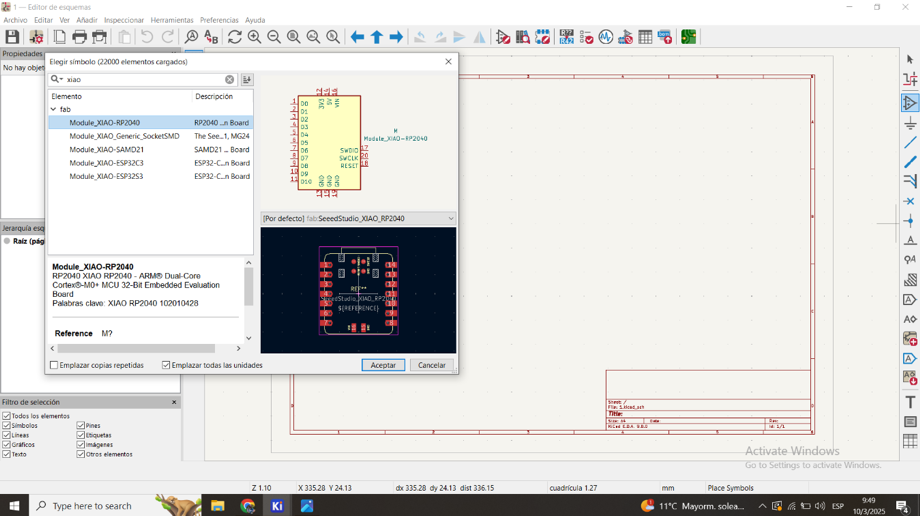Screen dimensions: 920x516
Task: Select the Place Power Symbol tool
Action: click(910, 123)
